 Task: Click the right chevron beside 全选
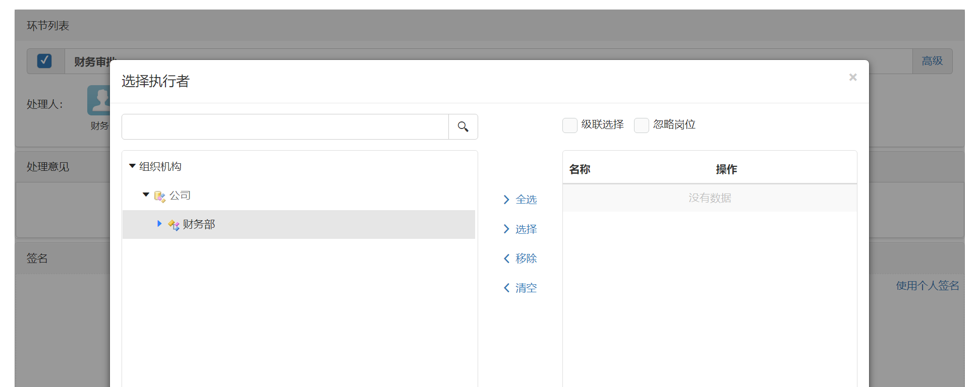click(x=506, y=200)
